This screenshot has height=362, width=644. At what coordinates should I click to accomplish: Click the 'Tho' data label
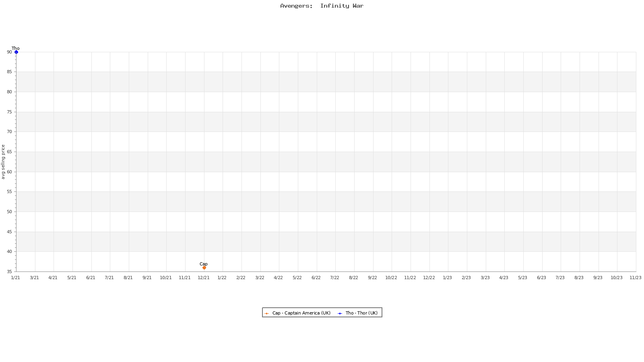pyautogui.click(x=16, y=48)
